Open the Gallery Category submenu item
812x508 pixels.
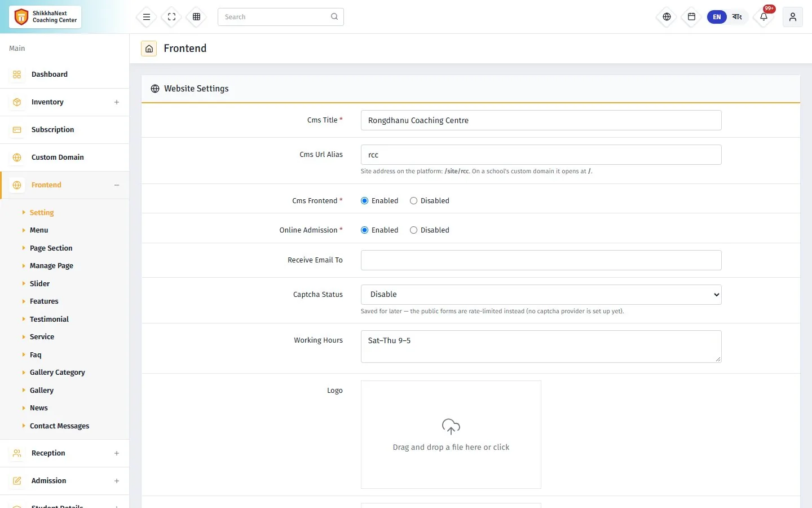coord(58,373)
